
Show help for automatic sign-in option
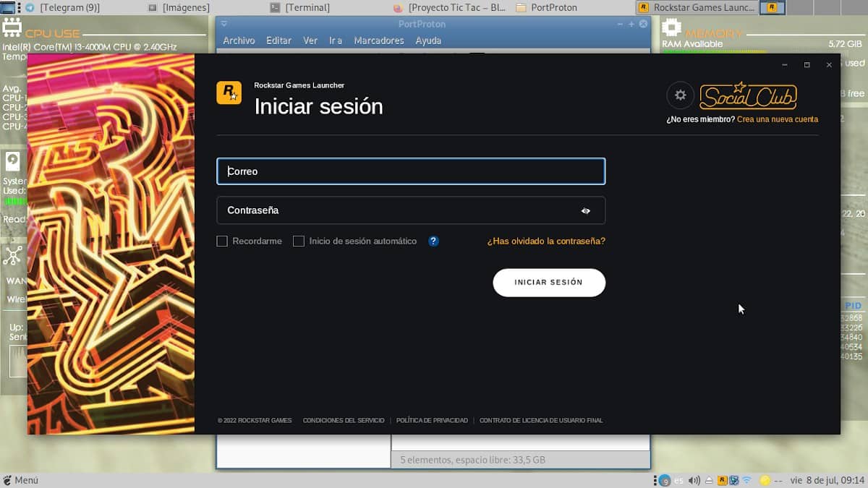point(433,241)
